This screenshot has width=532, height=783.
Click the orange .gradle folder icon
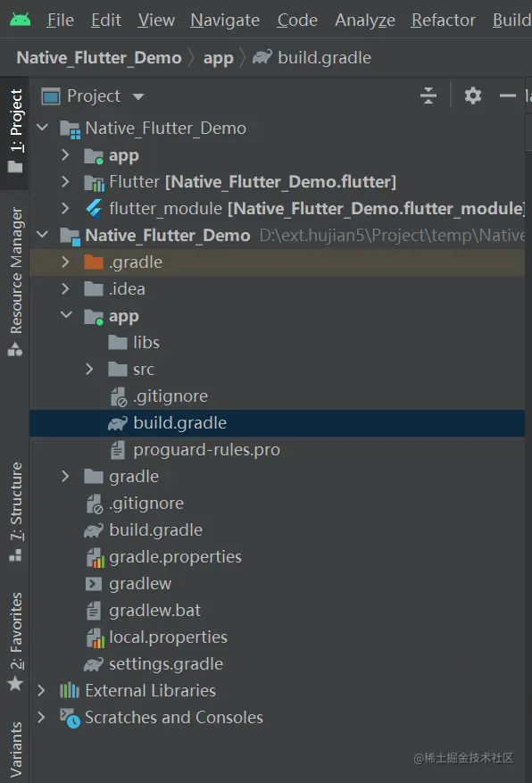pyautogui.click(x=94, y=262)
